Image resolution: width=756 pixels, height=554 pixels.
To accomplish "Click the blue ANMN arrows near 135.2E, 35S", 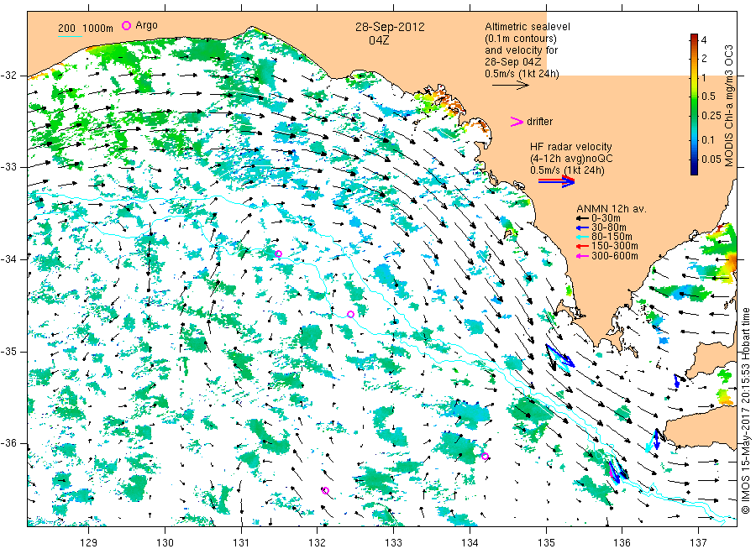I will [x=559, y=356].
